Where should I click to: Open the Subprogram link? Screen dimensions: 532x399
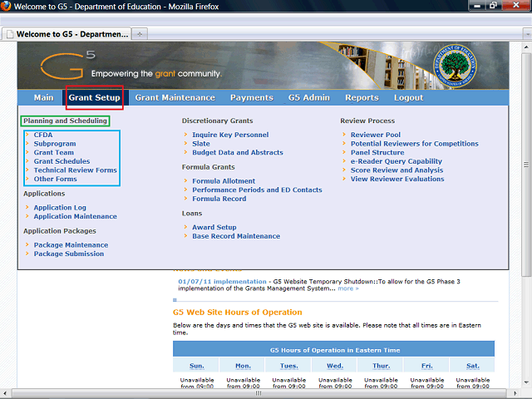pos(55,144)
